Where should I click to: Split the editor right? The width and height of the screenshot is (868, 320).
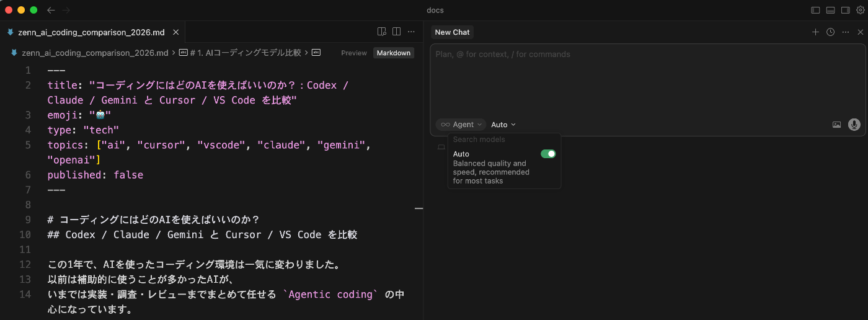click(x=396, y=32)
